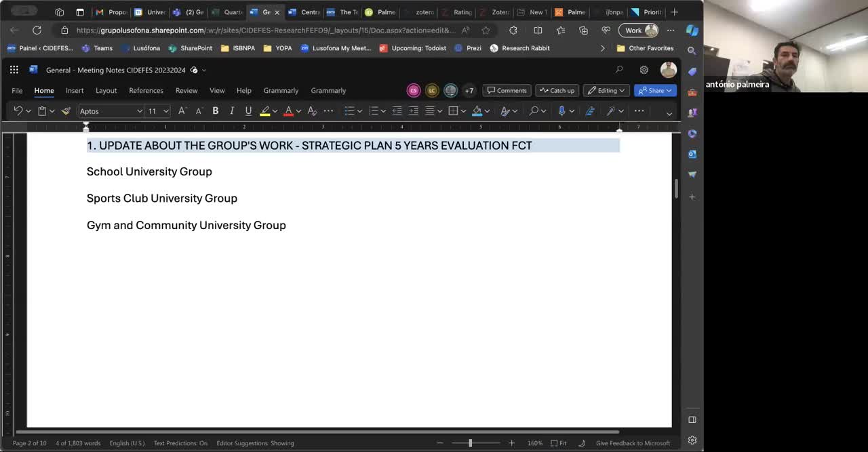Open more font options ellipsis
This screenshot has height=452, width=868.
pos(328,110)
